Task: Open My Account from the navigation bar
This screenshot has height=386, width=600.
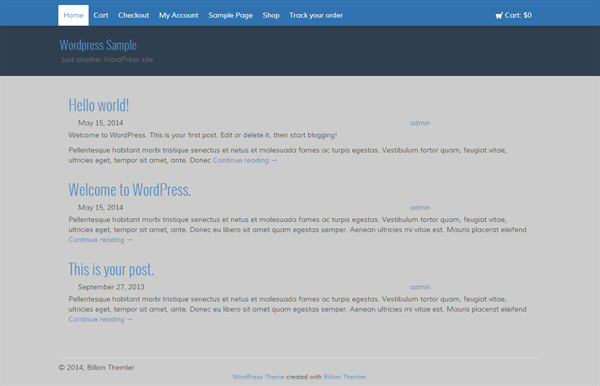Action: point(179,15)
